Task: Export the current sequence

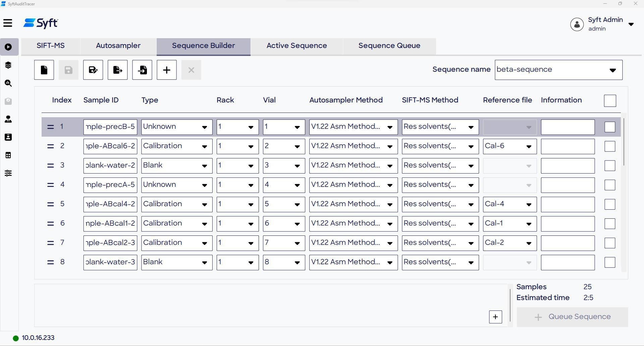Action: pyautogui.click(x=117, y=70)
